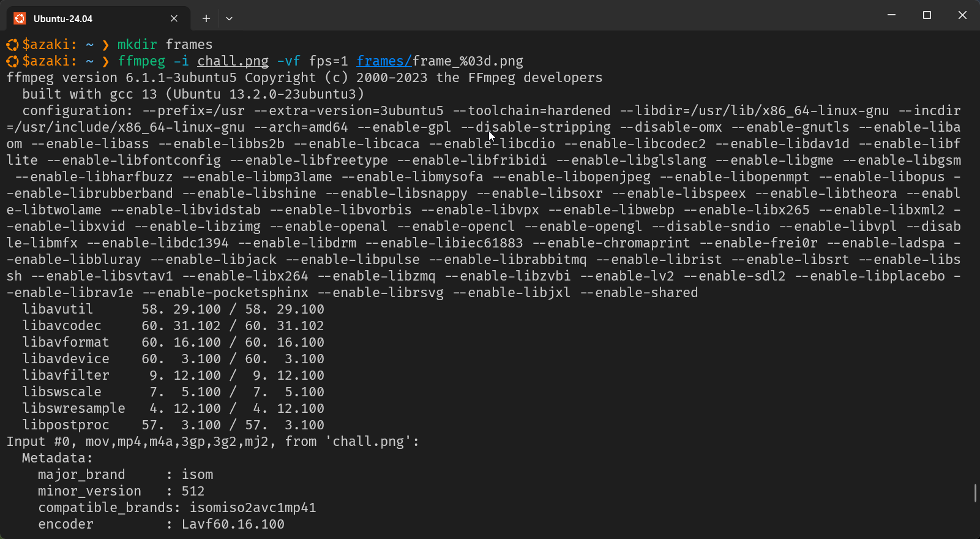Click the prompt arrow before ffmpeg
Viewport: 980px width, 539px height.
click(x=105, y=61)
